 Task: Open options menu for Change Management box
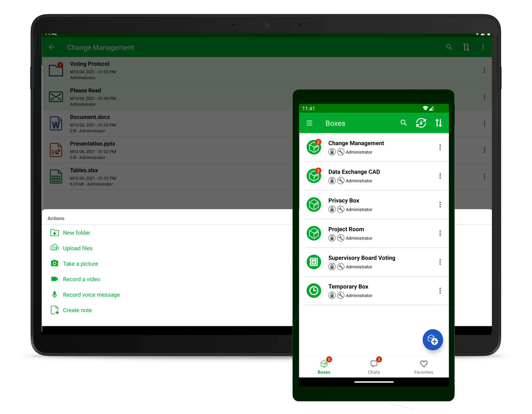(440, 147)
